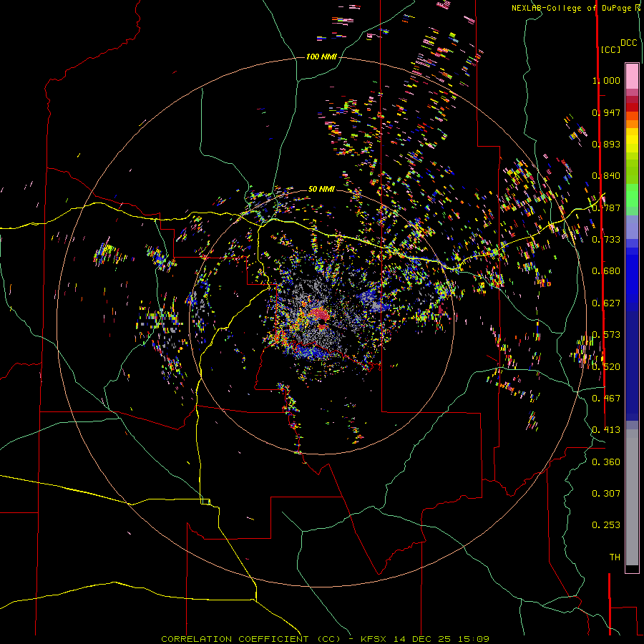Click the 1.000 value on the color scale

606,80
